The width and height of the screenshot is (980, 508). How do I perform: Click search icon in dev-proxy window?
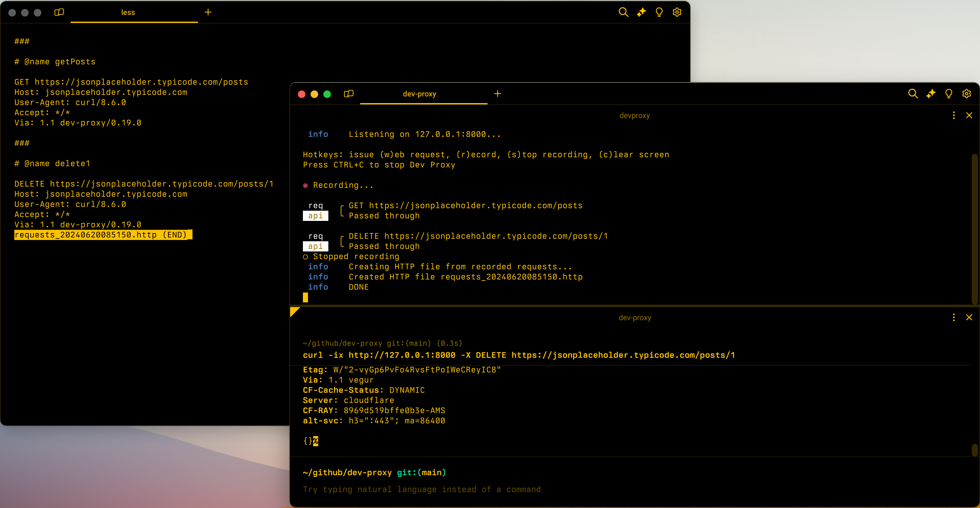(913, 94)
